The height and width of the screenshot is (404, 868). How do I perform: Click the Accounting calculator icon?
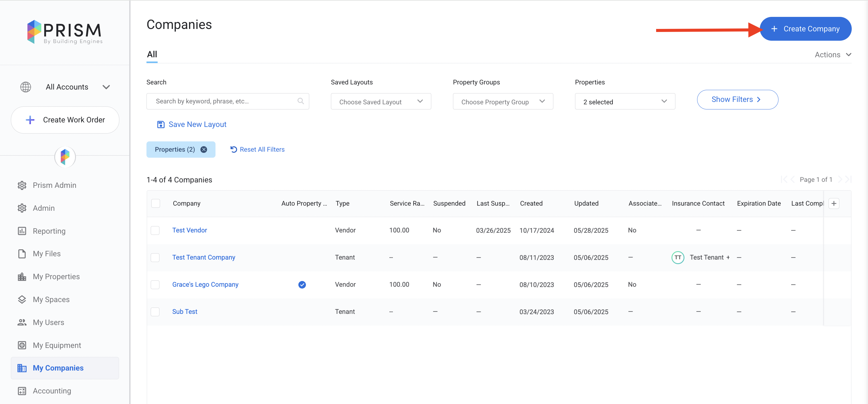click(x=22, y=391)
